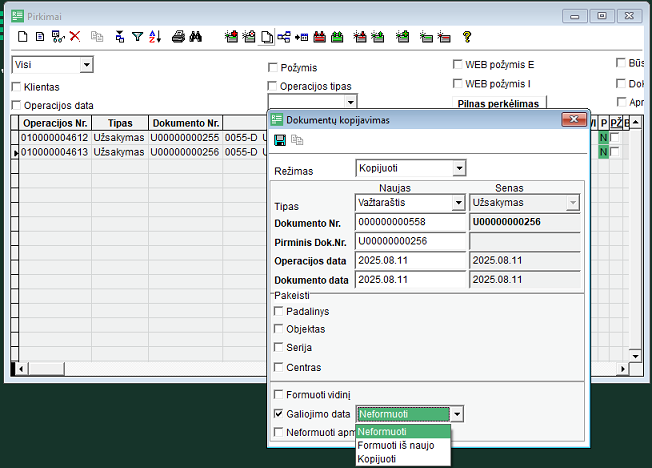Click the lined document icon in Pirkimai toolbar

pos(40,37)
